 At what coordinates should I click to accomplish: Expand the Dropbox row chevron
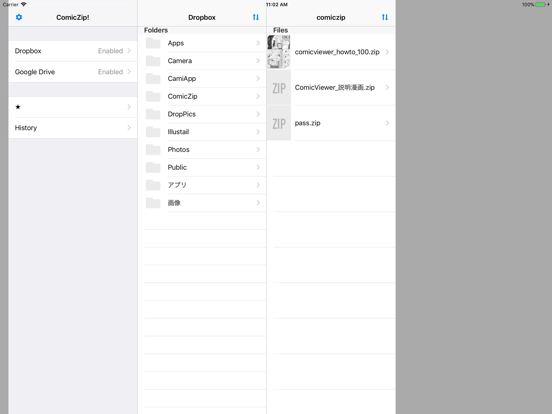[x=129, y=51]
